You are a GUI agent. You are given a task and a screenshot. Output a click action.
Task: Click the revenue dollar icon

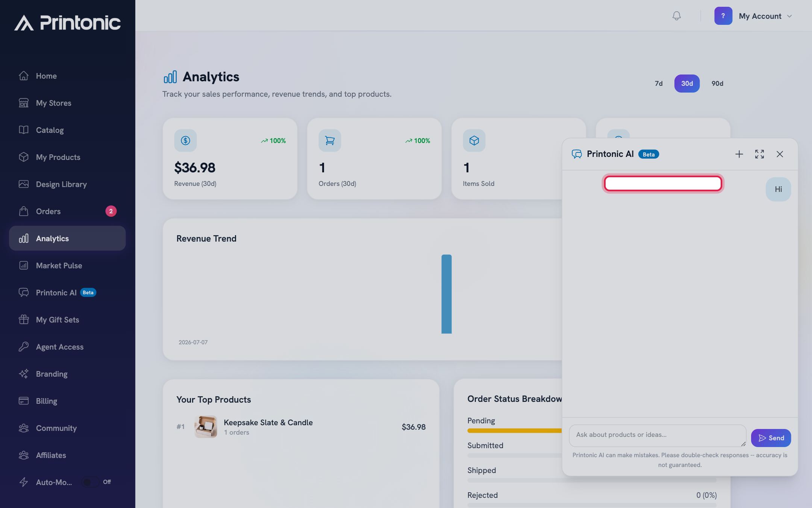pos(185,141)
